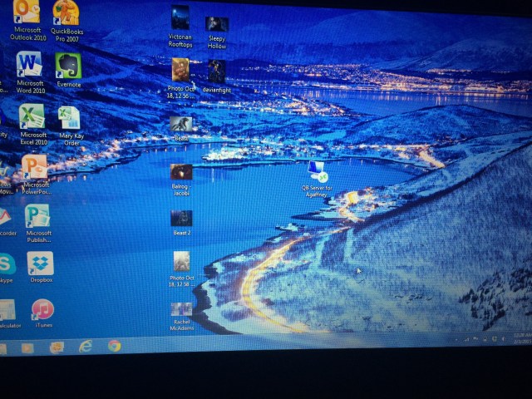Viewport: 532px width, 399px height.
Task: Select the Skype desktop shortcut
Action: pyautogui.click(x=7, y=265)
